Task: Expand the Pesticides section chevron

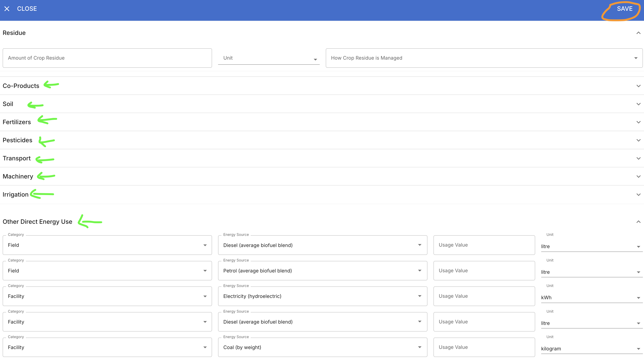Action: (x=638, y=140)
